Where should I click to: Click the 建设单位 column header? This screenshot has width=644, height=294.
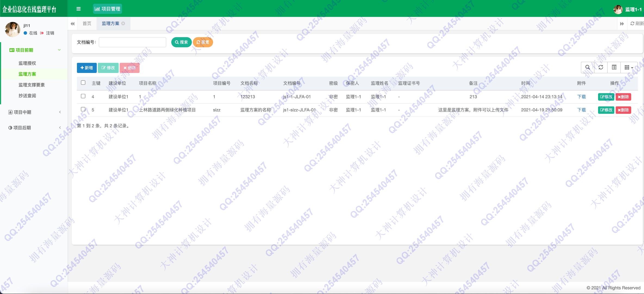point(117,83)
